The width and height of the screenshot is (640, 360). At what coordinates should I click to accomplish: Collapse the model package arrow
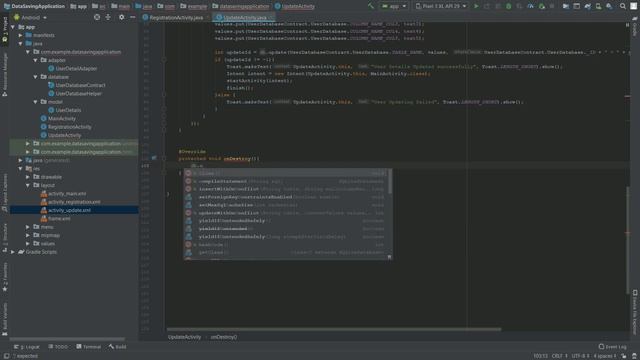36,102
